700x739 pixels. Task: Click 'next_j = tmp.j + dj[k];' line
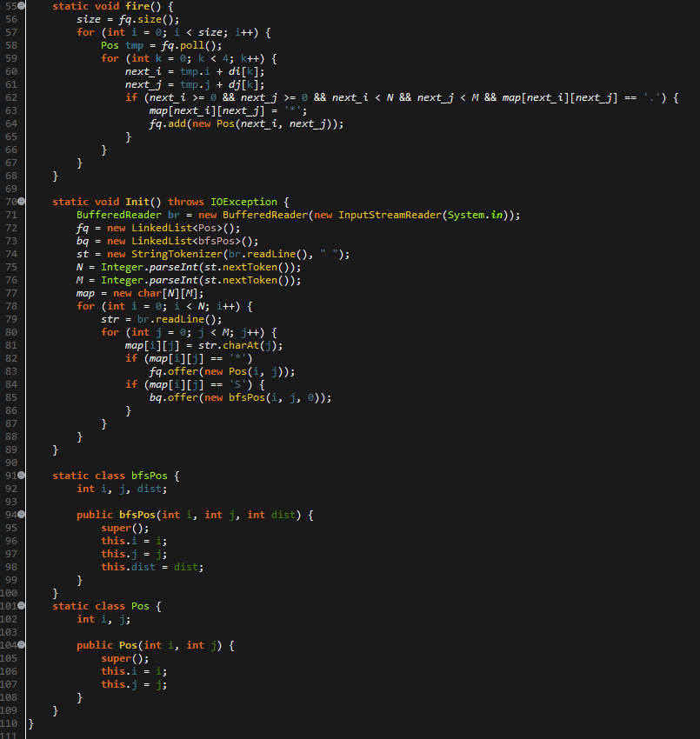[195, 85]
